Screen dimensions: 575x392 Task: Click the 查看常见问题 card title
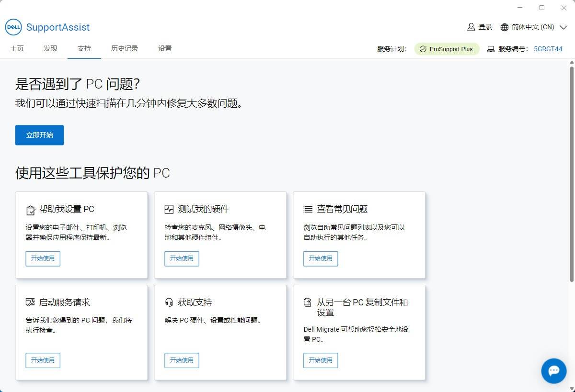[342, 209]
